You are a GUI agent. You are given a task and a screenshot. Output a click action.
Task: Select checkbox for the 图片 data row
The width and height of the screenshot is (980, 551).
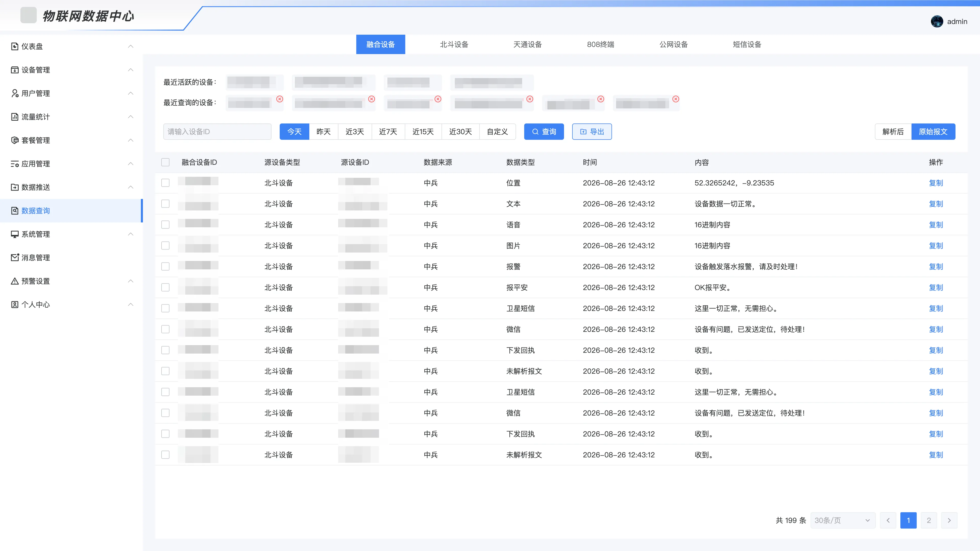[x=165, y=246]
